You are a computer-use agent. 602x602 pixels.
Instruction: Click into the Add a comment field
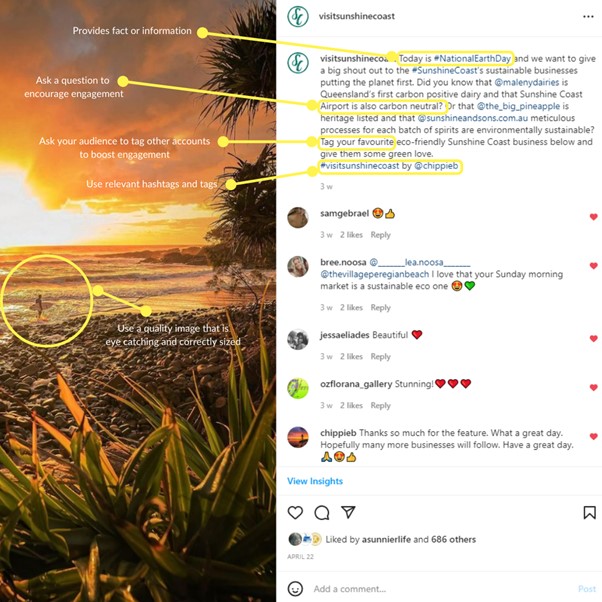point(442,589)
